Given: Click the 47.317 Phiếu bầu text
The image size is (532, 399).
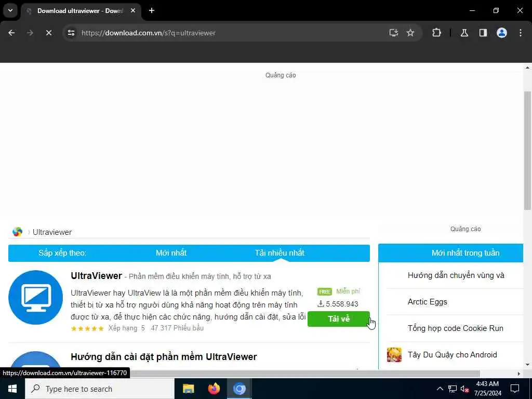Looking at the screenshot, I should coord(177,328).
